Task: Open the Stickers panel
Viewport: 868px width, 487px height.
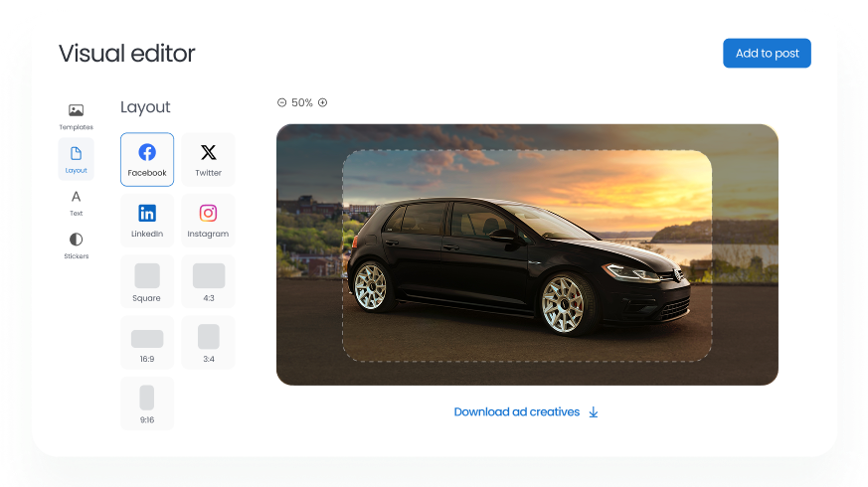Action: 76,245
